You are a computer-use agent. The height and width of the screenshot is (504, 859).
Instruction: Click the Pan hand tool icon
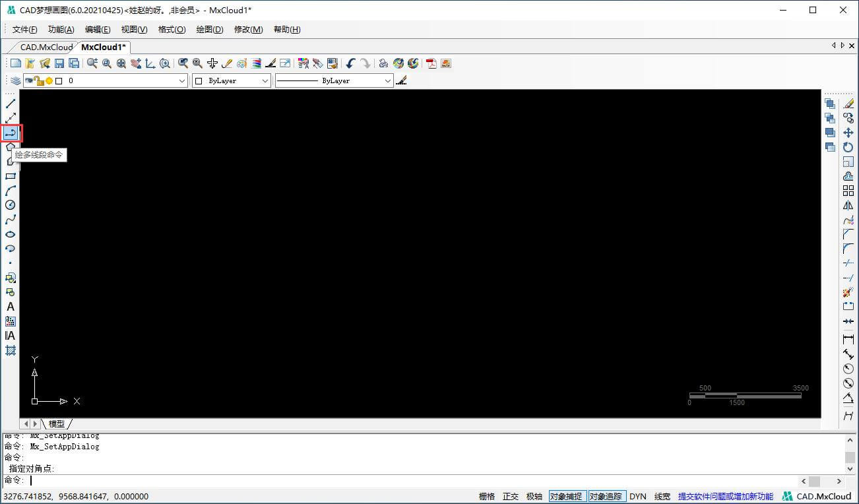(x=136, y=63)
